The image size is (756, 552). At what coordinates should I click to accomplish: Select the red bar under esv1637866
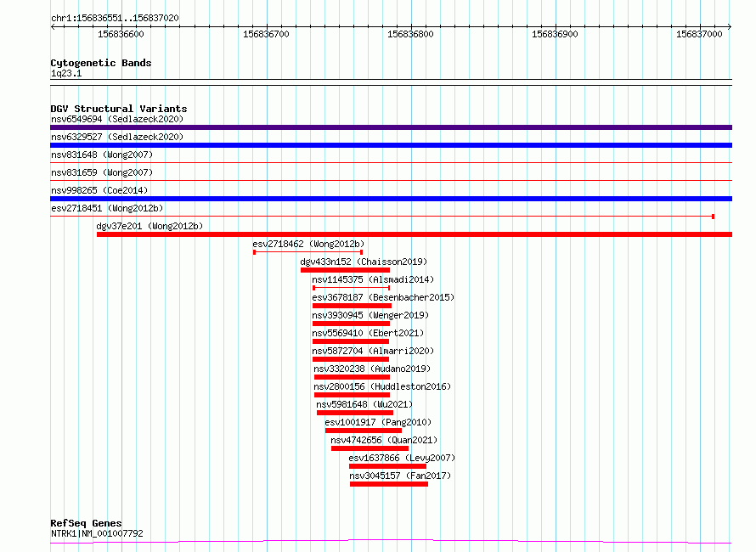point(387,466)
